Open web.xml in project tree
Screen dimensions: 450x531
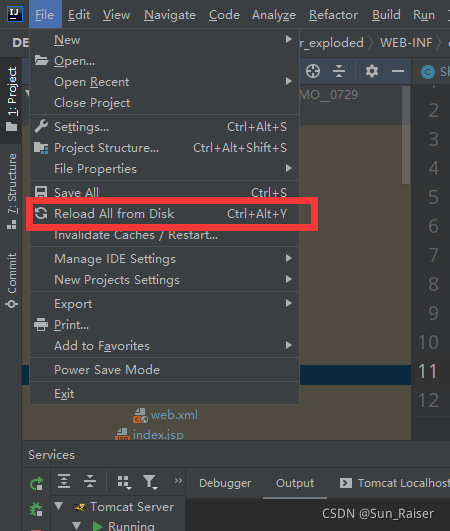[x=174, y=415]
